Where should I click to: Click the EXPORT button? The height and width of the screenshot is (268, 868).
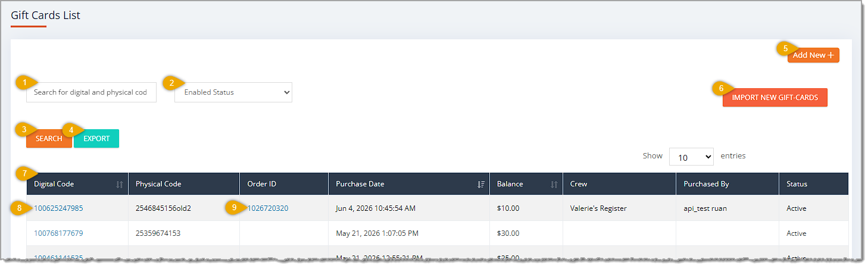pyautogui.click(x=96, y=138)
